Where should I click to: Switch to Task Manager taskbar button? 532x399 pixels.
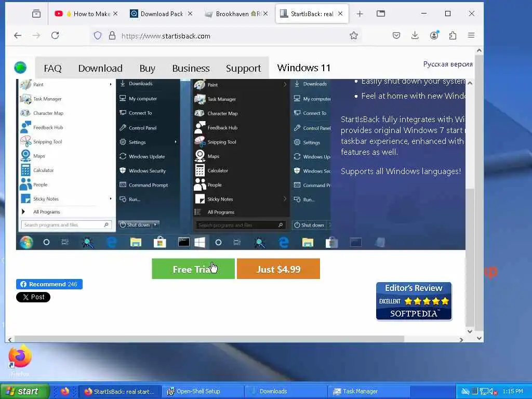[x=368, y=392]
